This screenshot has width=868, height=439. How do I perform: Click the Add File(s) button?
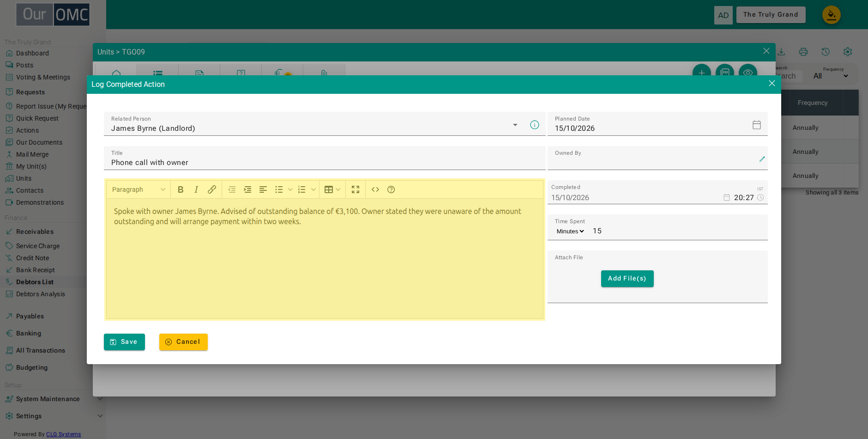(627, 279)
